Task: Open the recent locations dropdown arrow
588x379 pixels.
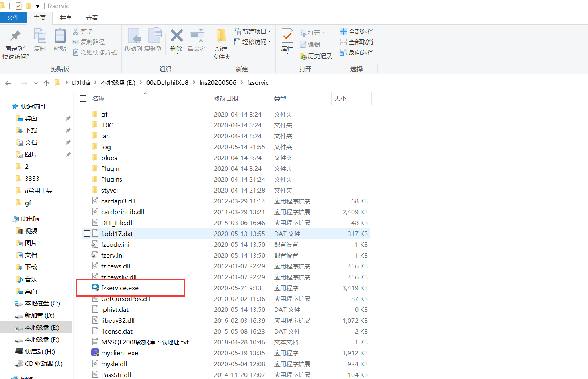Action: point(36,83)
